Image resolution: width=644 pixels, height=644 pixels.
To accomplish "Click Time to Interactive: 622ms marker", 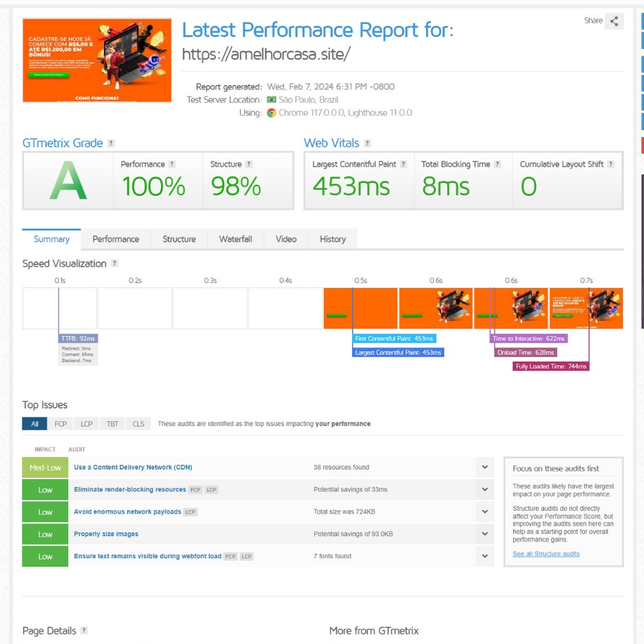I will (x=529, y=339).
